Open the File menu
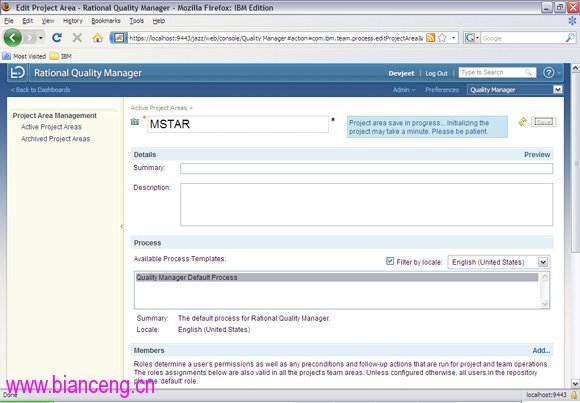 [x=9, y=21]
